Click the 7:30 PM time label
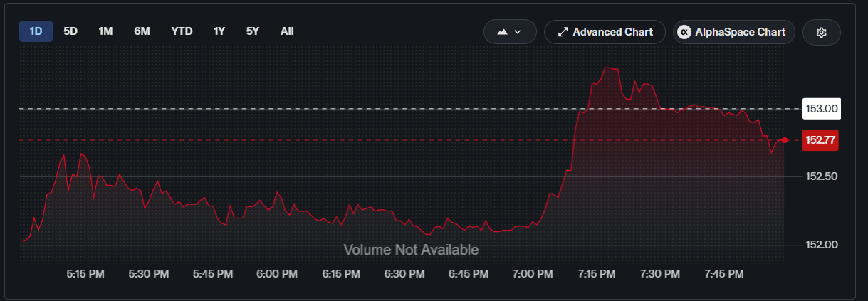 click(x=660, y=273)
